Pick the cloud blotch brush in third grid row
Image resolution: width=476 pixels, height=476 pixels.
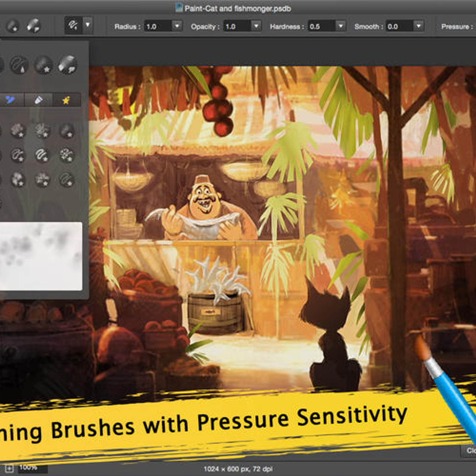click(x=18, y=180)
